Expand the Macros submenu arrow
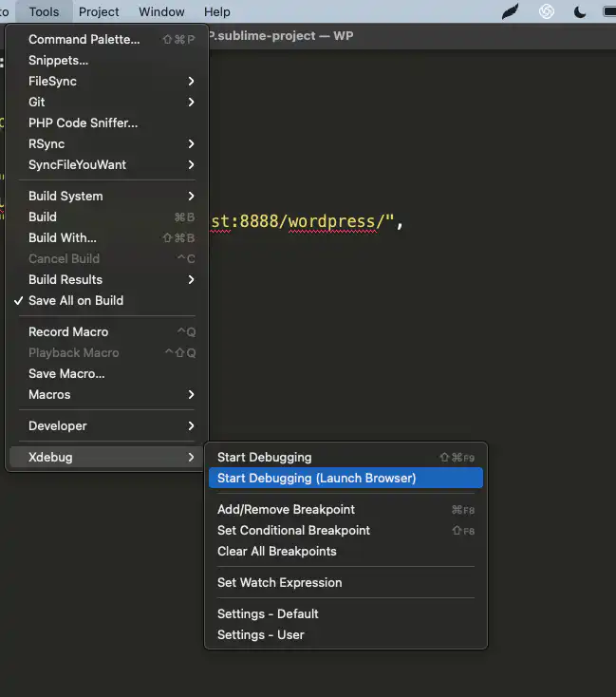The image size is (616, 697). 191,394
